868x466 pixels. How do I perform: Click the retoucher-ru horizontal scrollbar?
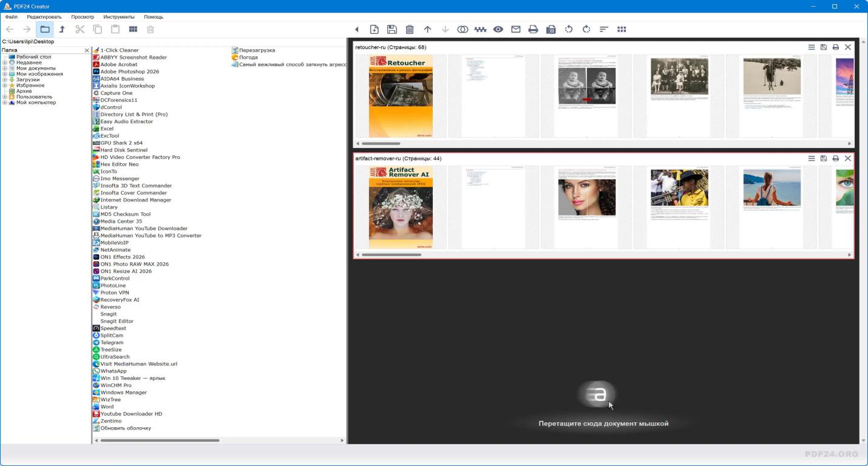click(381, 144)
